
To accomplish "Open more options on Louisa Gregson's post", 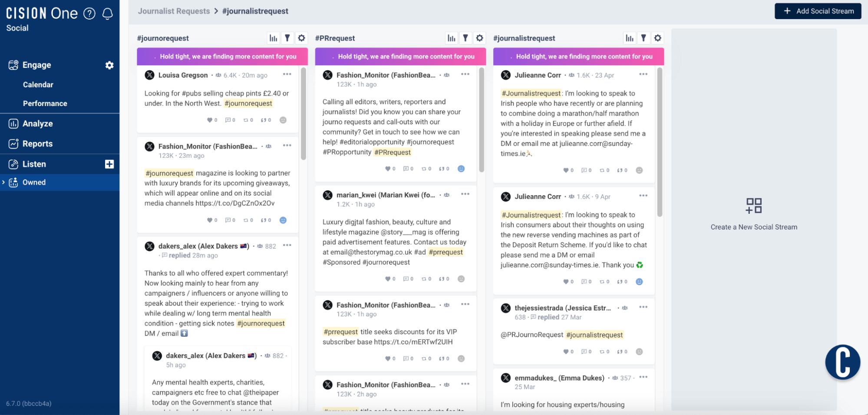I will 287,74.
